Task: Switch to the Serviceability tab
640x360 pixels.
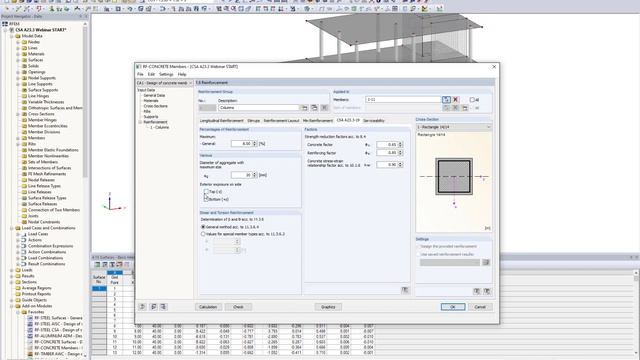Action: (374, 121)
